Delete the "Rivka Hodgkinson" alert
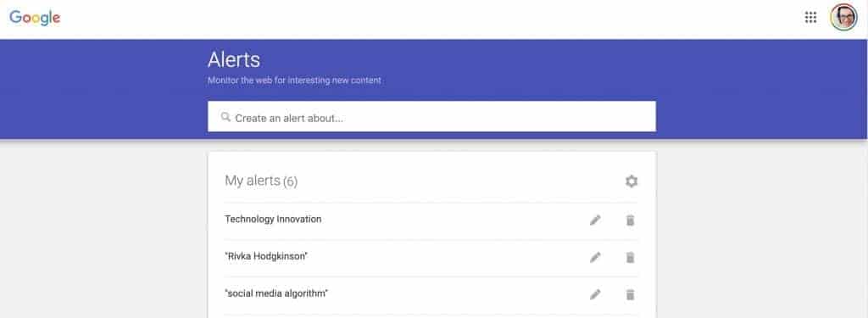The width and height of the screenshot is (868, 318). pos(630,258)
